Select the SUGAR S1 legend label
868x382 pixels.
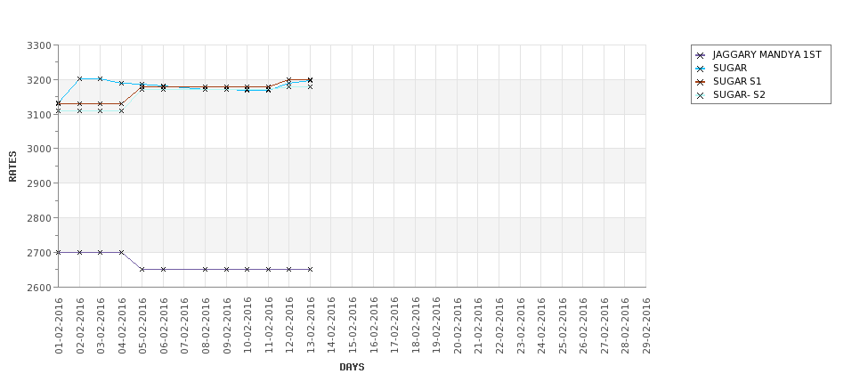tap(737, 81)
